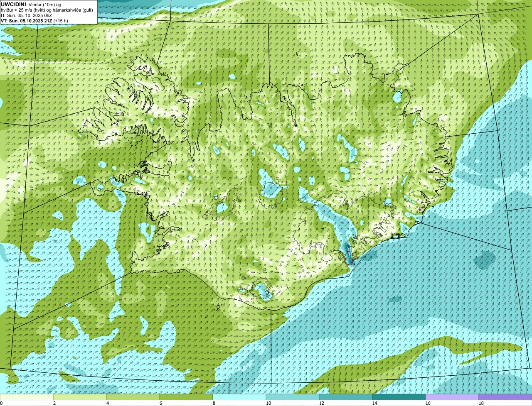This screenshot has height=406, width=532.
Task: Click the legend tick label '8'
Action: click(x=214, y=403)
